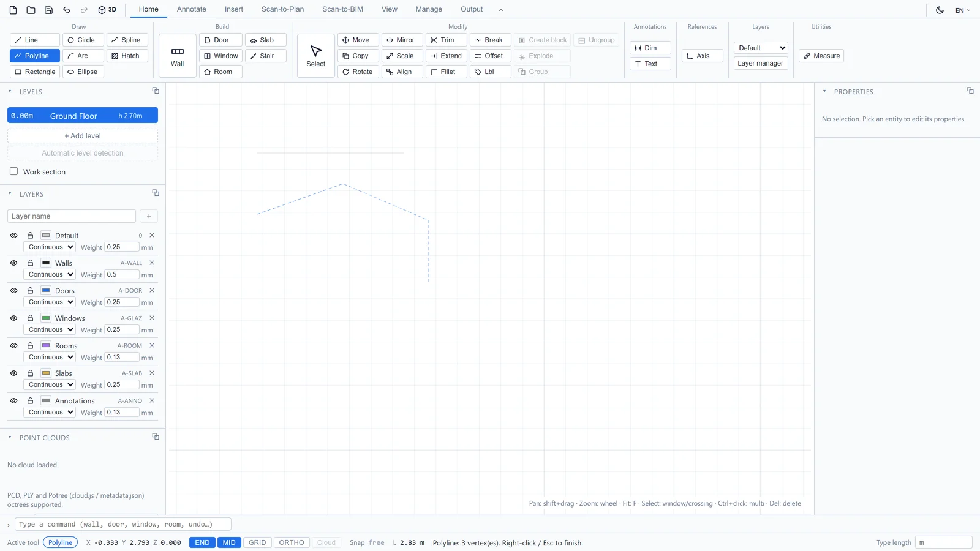The width and height of the screenshot is (980, 551).
Task: Click the Mirror modify tool
Action: pos(402,40)
